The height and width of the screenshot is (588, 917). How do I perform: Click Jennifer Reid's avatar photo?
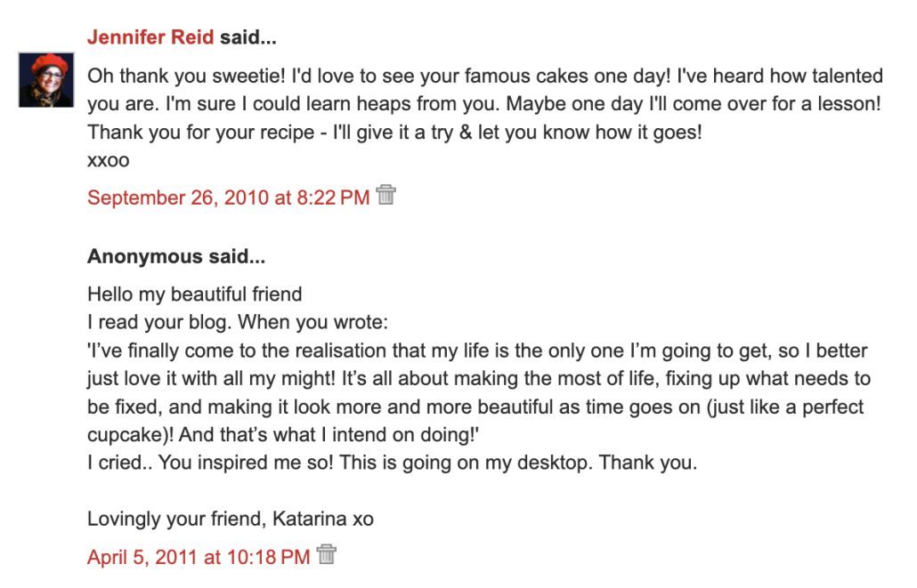[46, 80]
